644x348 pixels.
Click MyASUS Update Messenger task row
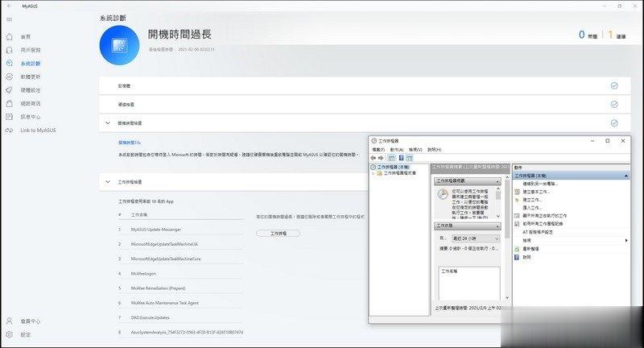coord(180,230)
